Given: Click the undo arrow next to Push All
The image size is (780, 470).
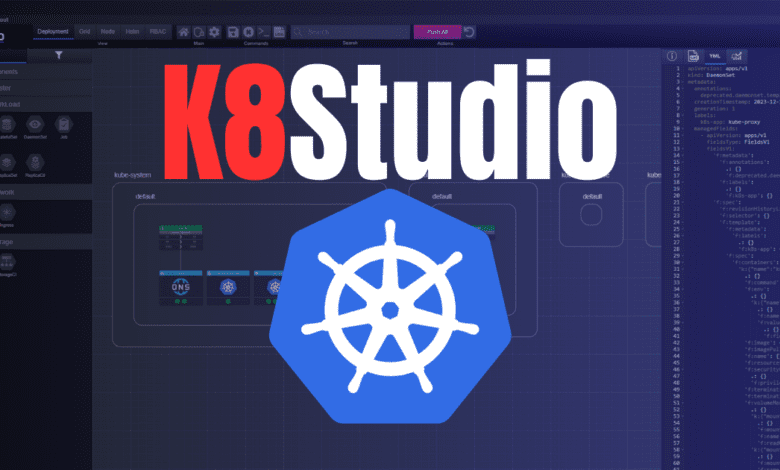Looking at the screenshot, I should (469, 32).
